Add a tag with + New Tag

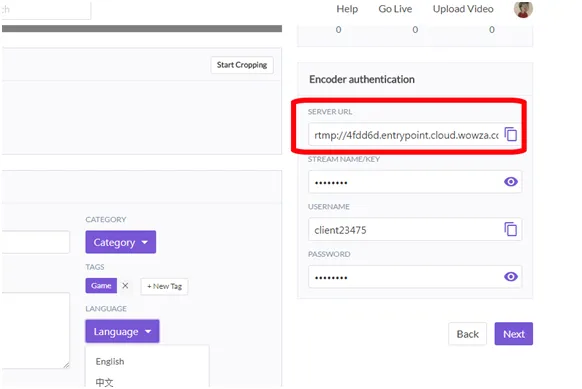(164, 286)
